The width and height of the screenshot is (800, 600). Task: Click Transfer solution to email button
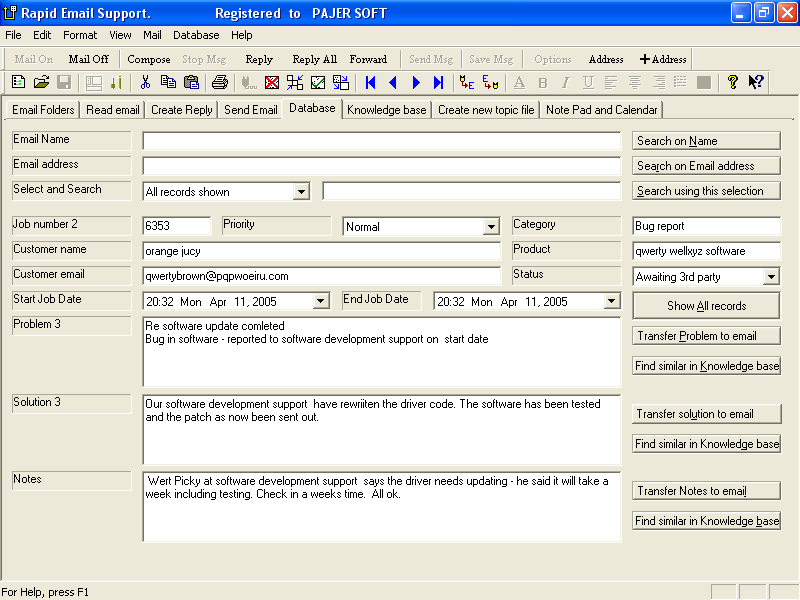[x=706, y=414]
